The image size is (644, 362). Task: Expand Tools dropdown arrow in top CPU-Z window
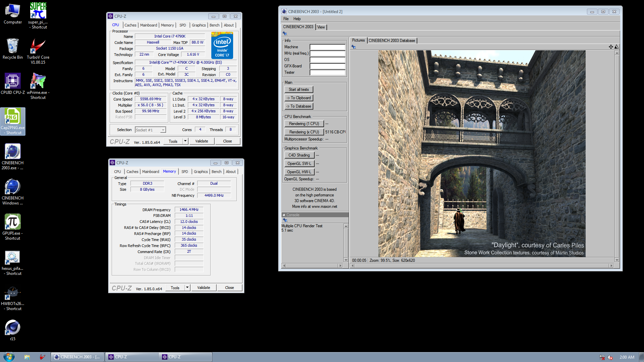185,141
